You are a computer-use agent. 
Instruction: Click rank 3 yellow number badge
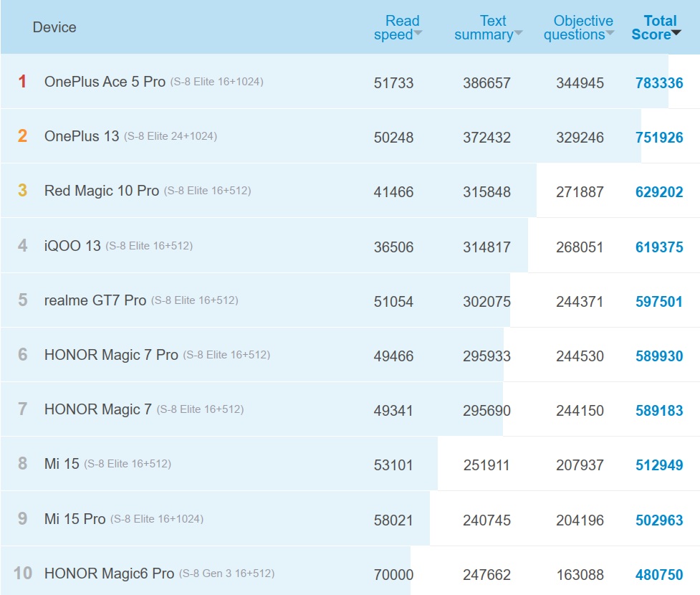(x=22, y=191)
